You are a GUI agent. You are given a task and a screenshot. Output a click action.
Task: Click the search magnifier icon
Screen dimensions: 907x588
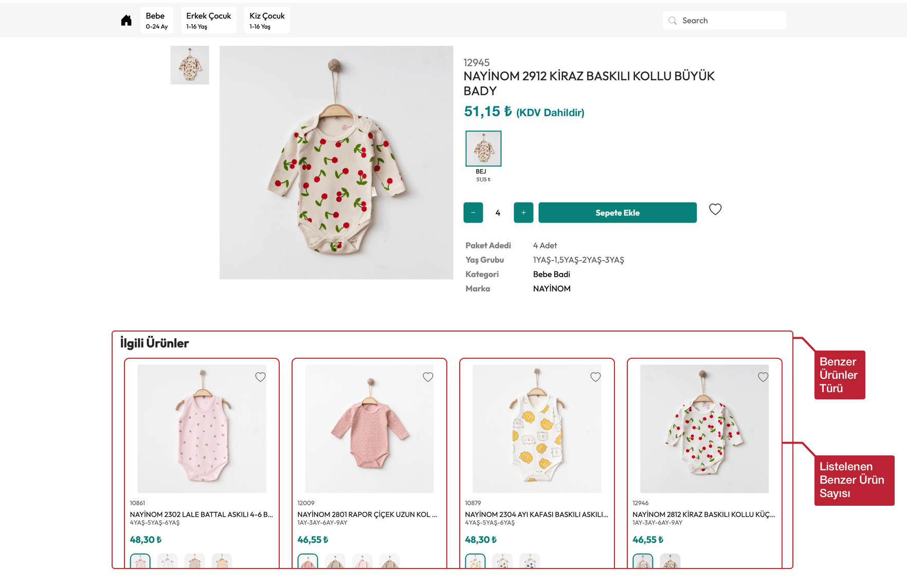pyautogui.click(x=673, y=21)
